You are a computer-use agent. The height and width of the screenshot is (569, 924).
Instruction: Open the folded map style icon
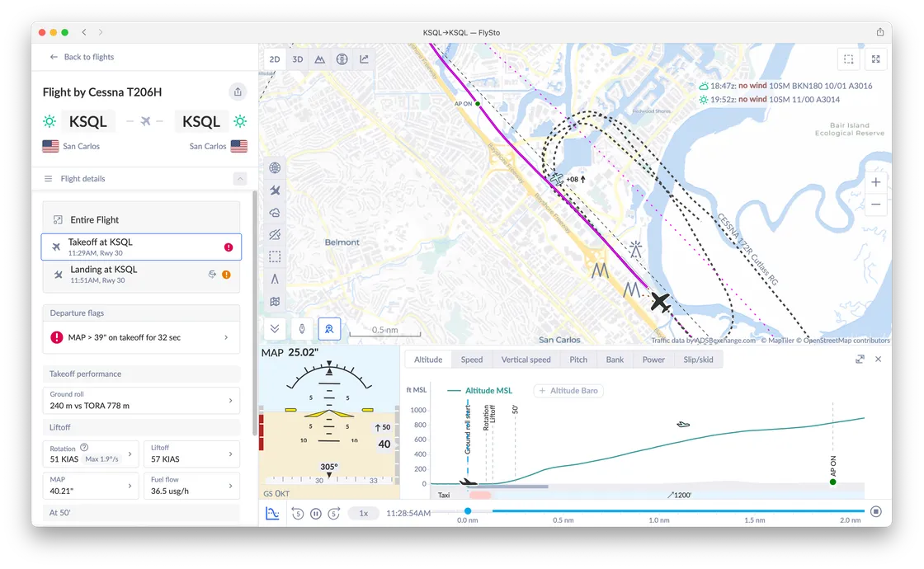tap(275, 302)
